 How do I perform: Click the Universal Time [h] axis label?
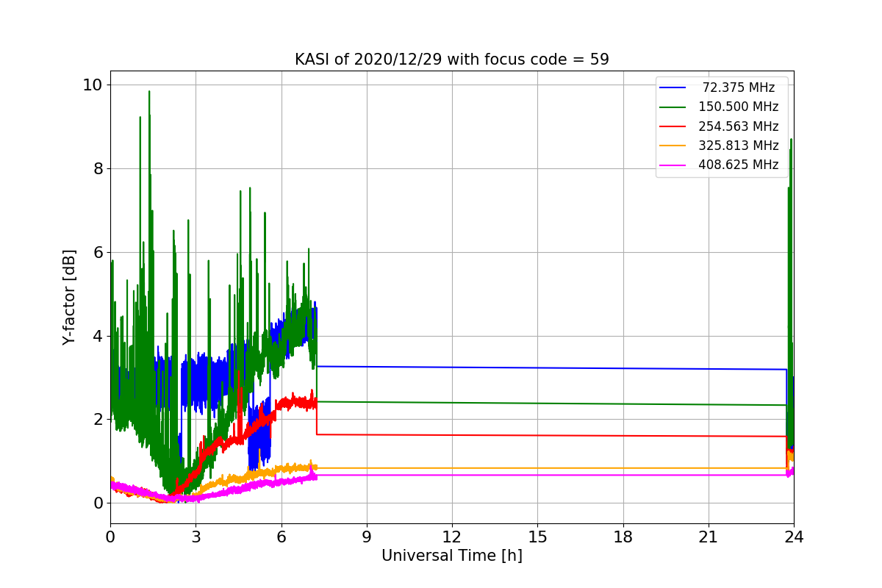(x=452, y=556)
